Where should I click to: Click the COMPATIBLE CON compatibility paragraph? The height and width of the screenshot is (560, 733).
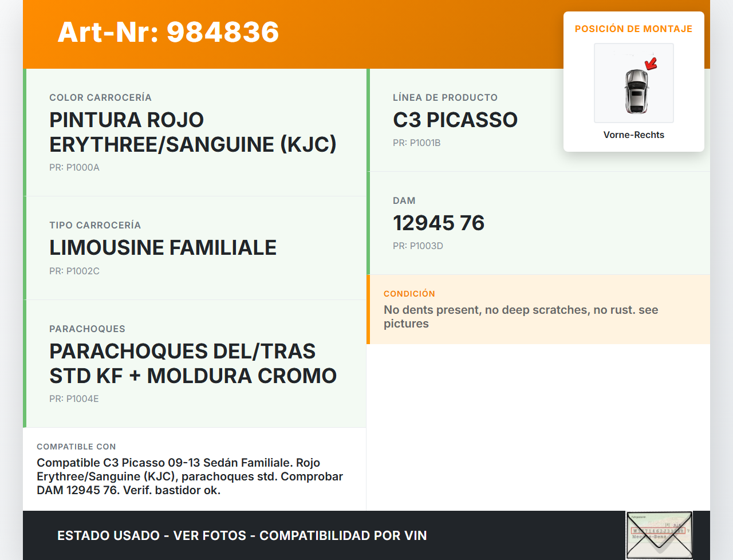pos(190,476)
